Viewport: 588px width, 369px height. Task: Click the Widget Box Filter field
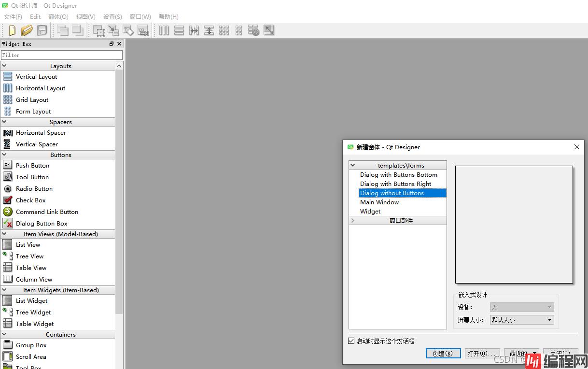pos(61,55)
